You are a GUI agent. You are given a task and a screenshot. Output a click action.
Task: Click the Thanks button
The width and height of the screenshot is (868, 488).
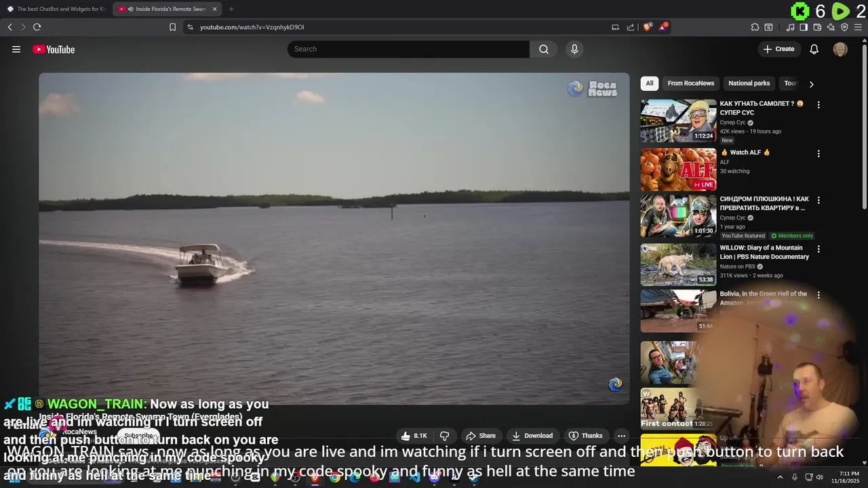pyautogui.click(x=585, y=436)
